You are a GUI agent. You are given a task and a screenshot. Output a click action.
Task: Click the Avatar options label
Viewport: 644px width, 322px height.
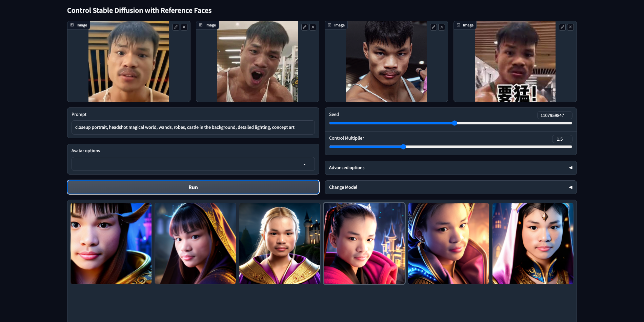click(x=86, y=151)
